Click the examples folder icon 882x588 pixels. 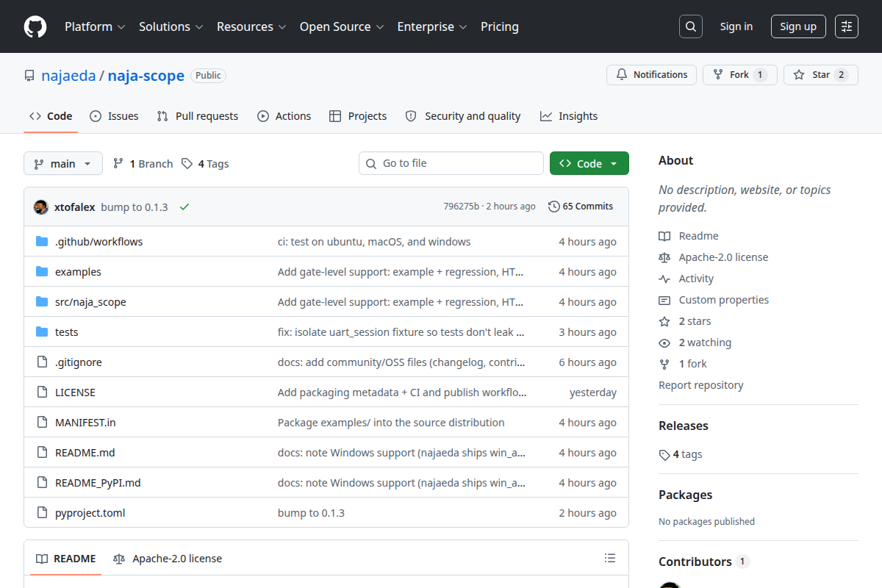click(42, 272)
